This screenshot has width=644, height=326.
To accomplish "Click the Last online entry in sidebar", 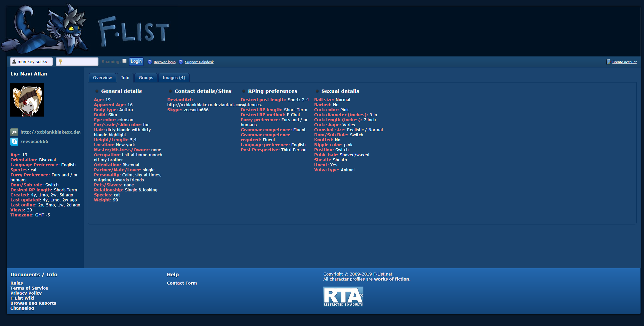I will (45, 205).
